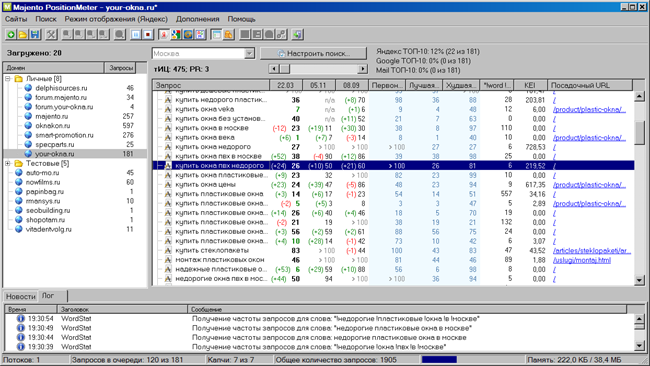The height and width of the screenshot is (366, 650).
Task: Click folder icon of Личные group
Action: pyautogui.click(x=18, y=79)
